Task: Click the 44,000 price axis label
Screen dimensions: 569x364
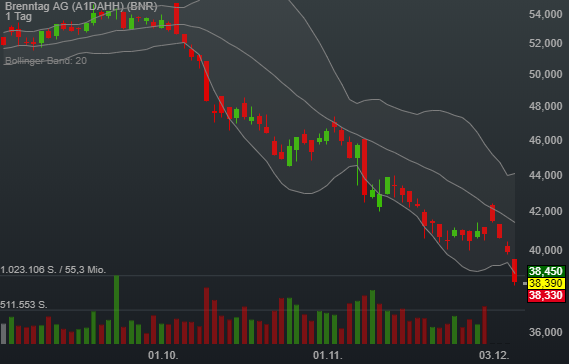Action: (545, 175)
